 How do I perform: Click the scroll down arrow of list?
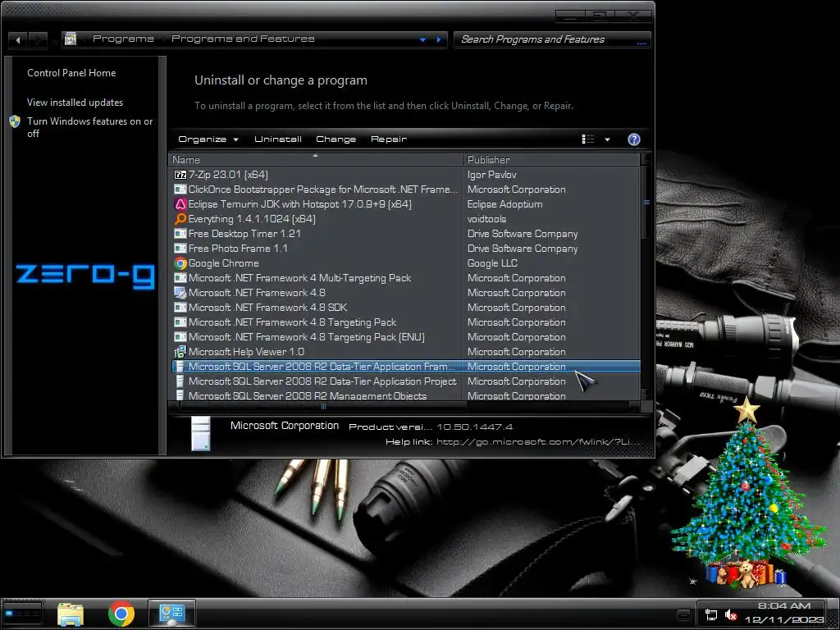[646, 395]
